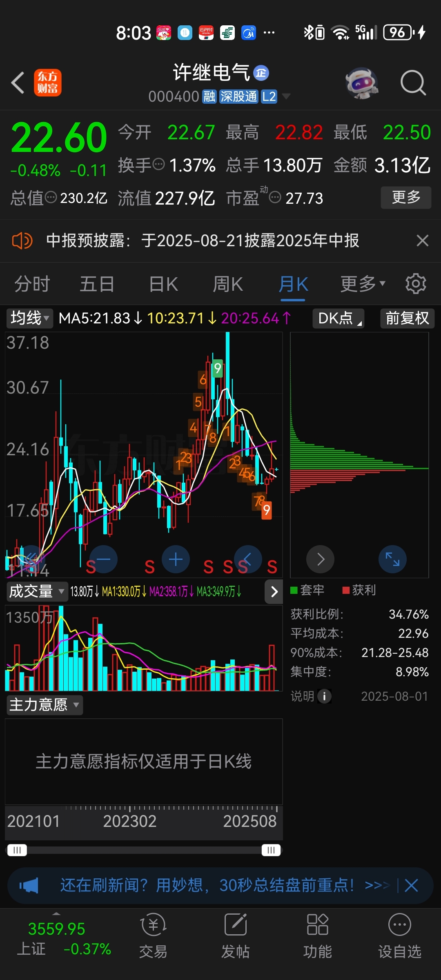Open the 主力意愿 indicator dropdown

pyautogui.click(x=45, y=705)
